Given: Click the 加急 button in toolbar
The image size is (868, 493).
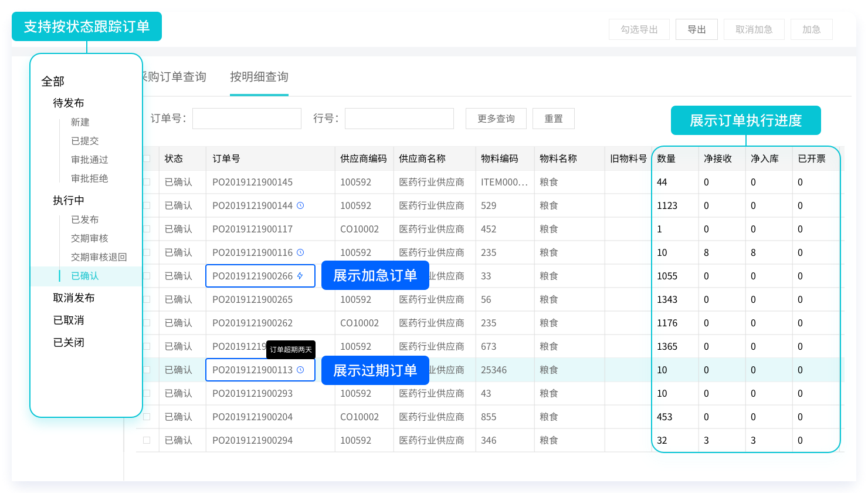Looking at the screenshot, I should (x=811, y=29).
